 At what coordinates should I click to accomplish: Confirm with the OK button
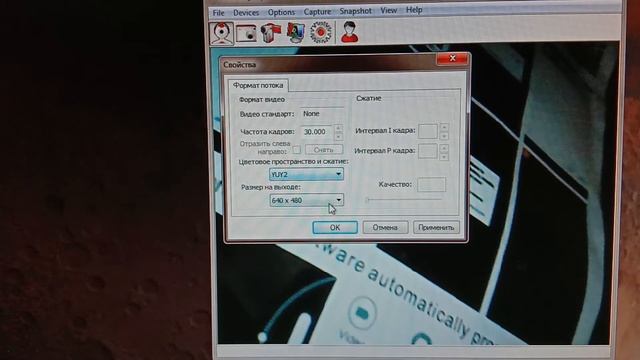coord(335,227)
